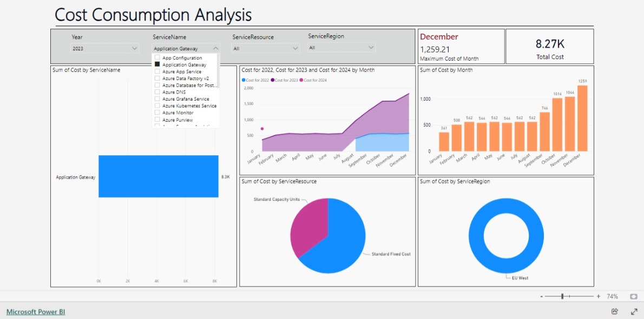The width and height of the screenshot is (644, 319).
Task: Click the December heading in the card
Action: 439,37
